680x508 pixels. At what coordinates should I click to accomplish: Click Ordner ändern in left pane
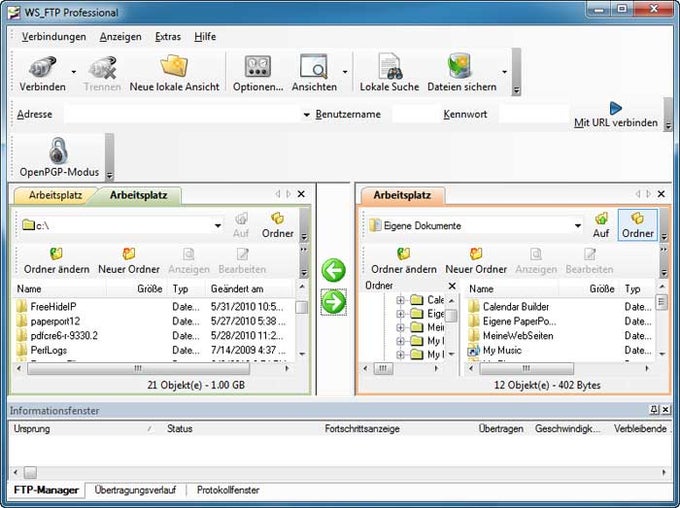(x=57, y=261)
